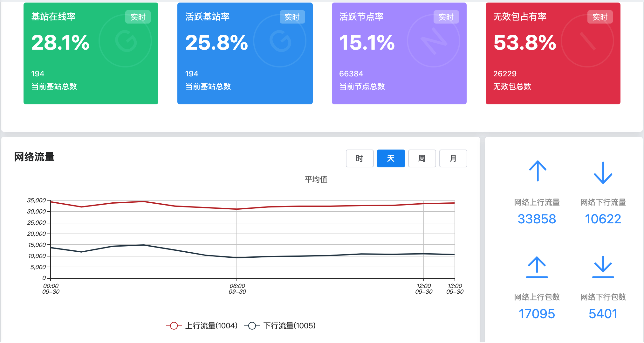Click the 17095 upstream packet count
Image resolution: width=644 pixels, height=343 pixels.
(537, 314)
